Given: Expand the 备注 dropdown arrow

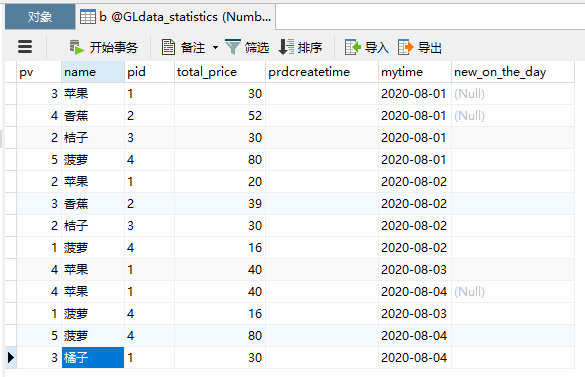Looking at the screenshot, I should coord(215,48).
